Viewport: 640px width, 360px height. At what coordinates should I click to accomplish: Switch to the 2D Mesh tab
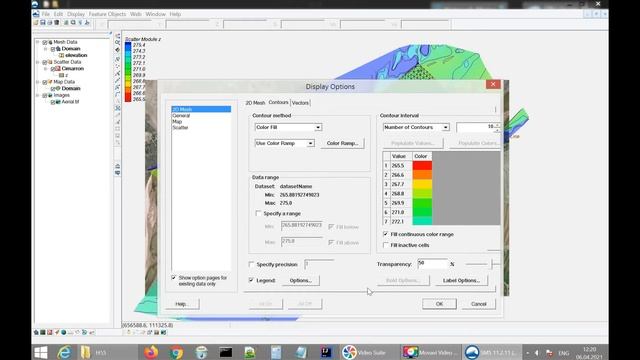tap(256, 103)
